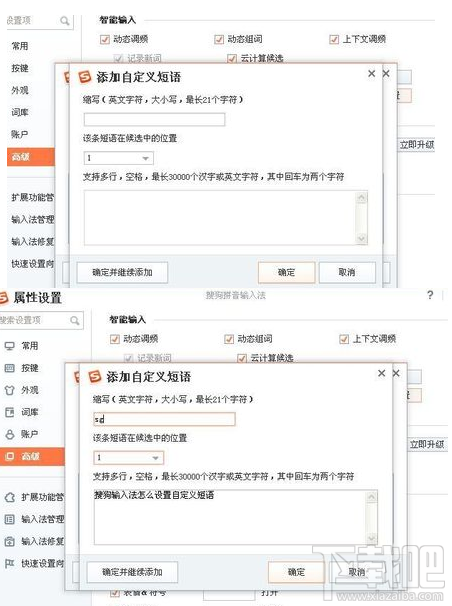
Task: Toggle 动态调频 checkbox in the upper settings window
Action: (105, 39)
